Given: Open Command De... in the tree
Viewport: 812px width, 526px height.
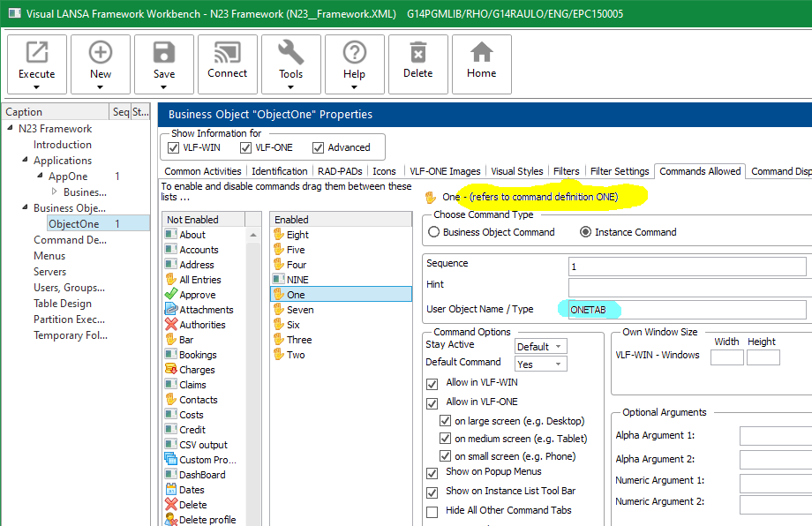Looking at the screenshot, I should pyautogui.click(x=70, y=240).
